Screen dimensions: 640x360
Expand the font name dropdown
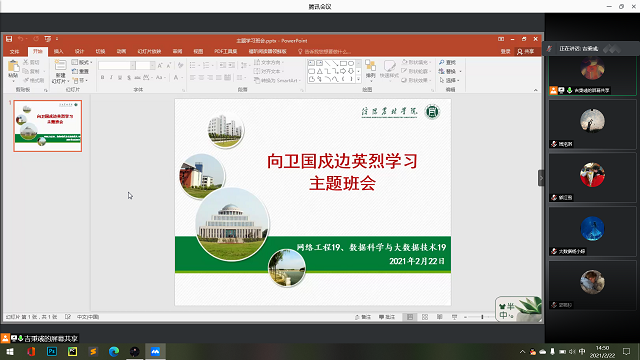coord(133,65)
